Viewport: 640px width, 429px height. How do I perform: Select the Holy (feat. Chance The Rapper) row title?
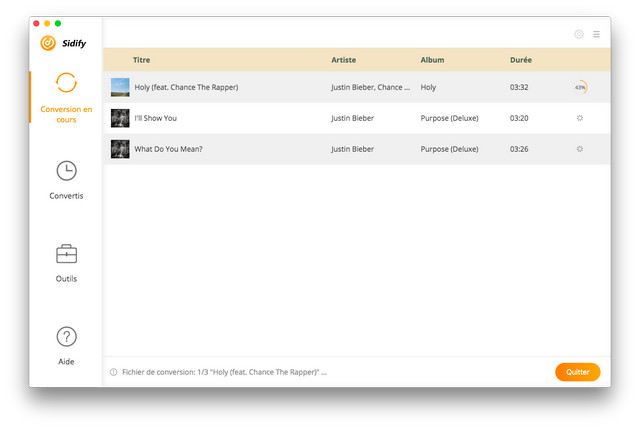[x=186, y=87]
